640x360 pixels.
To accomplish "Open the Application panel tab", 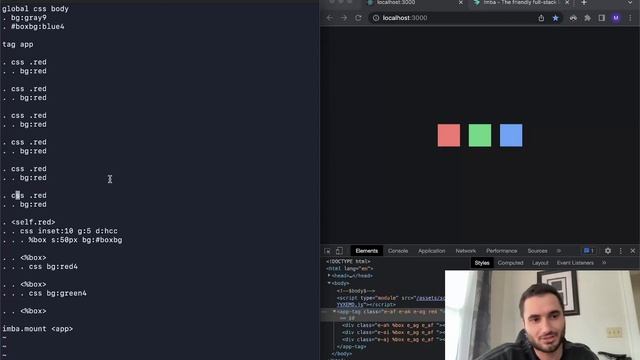I will [x=431, y=251].
